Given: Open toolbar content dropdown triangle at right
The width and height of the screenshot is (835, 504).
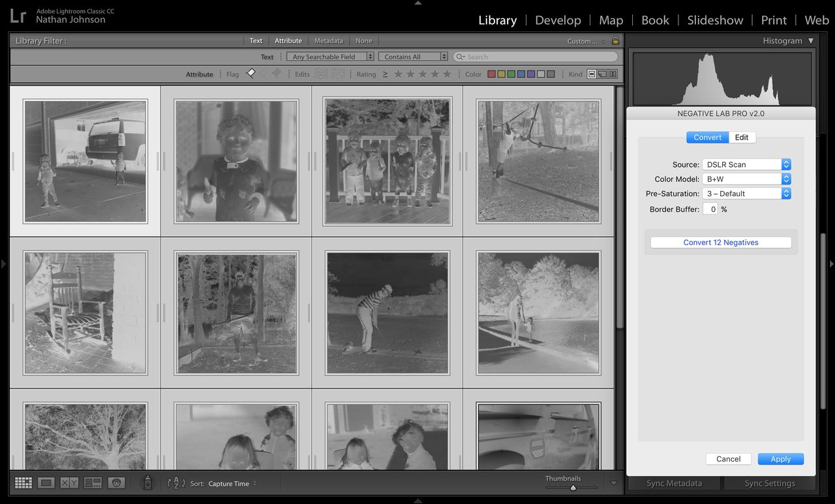Looking at the screenshot, I should click(614, 483).
